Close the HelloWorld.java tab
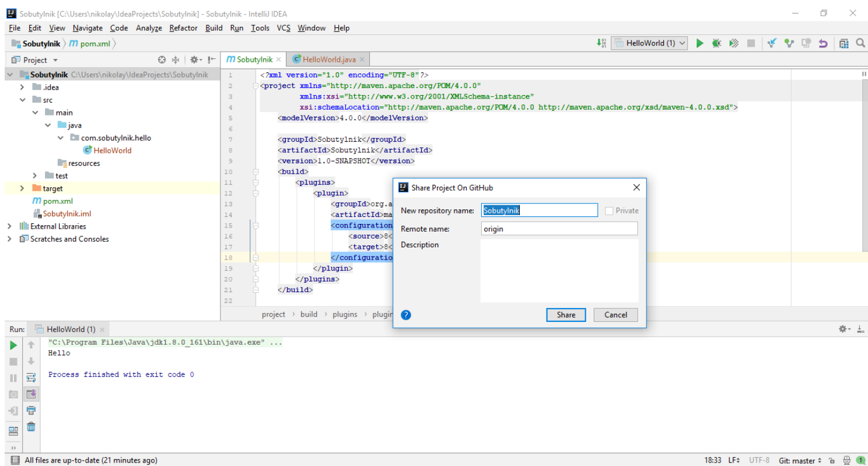 tap(362, 59)
